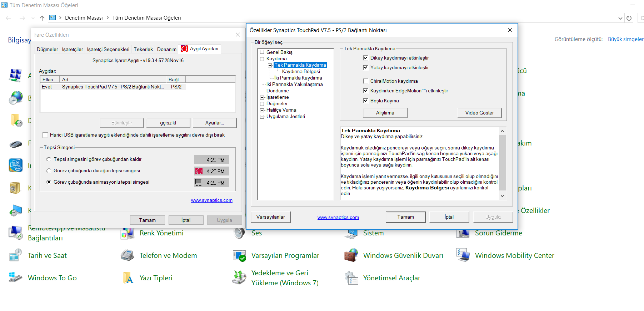Click the Ayarlar... button
Screen dimensions: 644x311
coord(214,123)
